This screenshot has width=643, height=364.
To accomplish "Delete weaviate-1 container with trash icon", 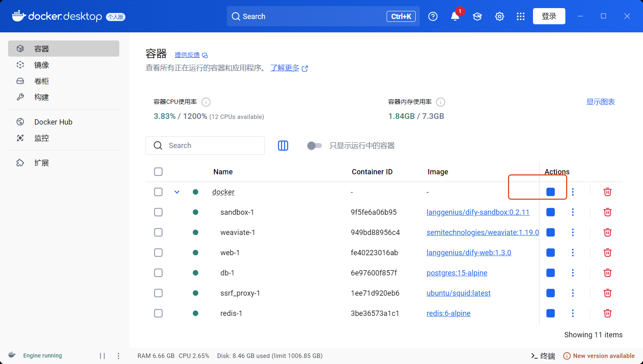I will click(x=607, y=233).
